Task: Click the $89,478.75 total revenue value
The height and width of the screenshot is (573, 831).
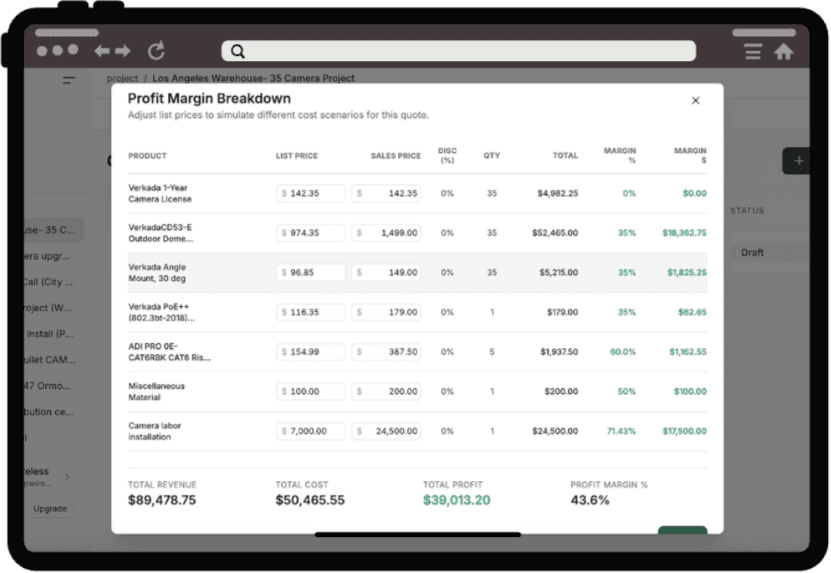Action: (162, 500)
